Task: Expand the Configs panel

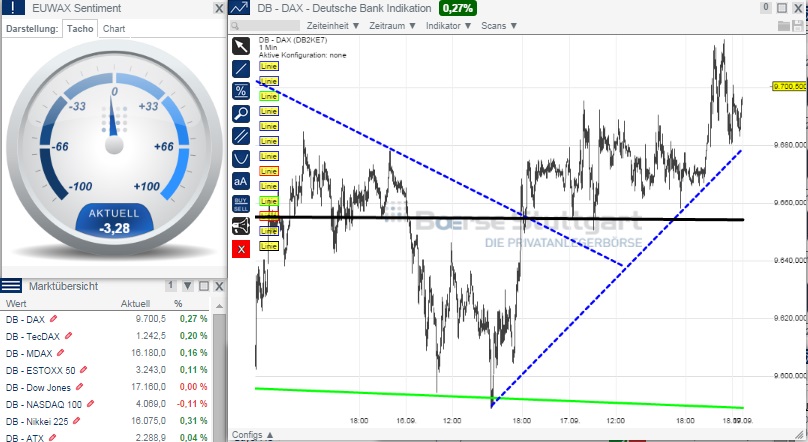Action: pos(252,435)
